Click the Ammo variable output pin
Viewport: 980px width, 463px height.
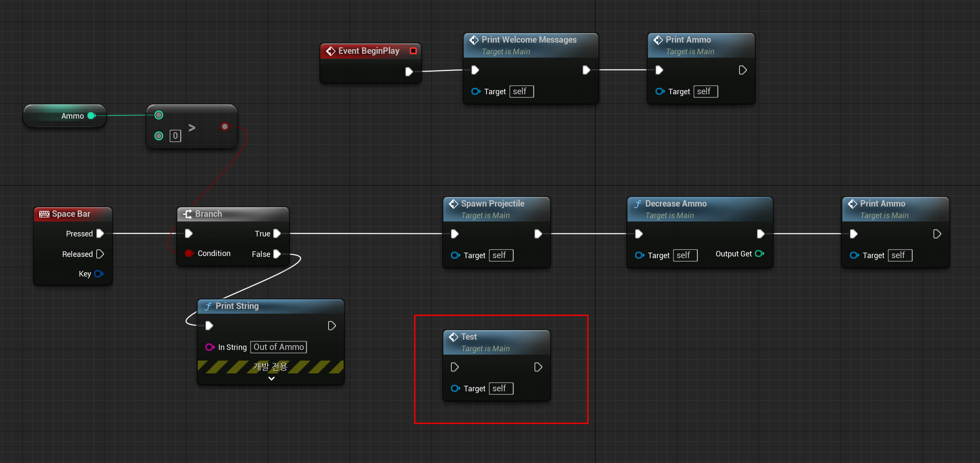point(91,116)
